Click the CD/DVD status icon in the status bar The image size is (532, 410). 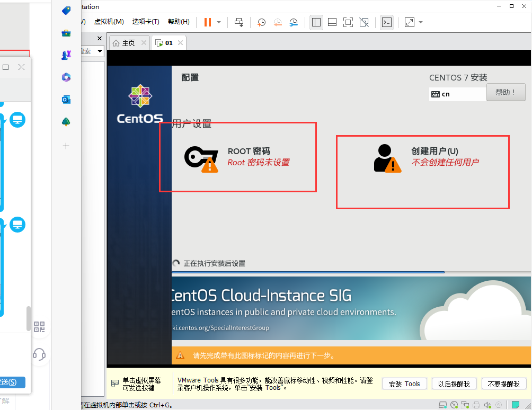pos(454,405)
